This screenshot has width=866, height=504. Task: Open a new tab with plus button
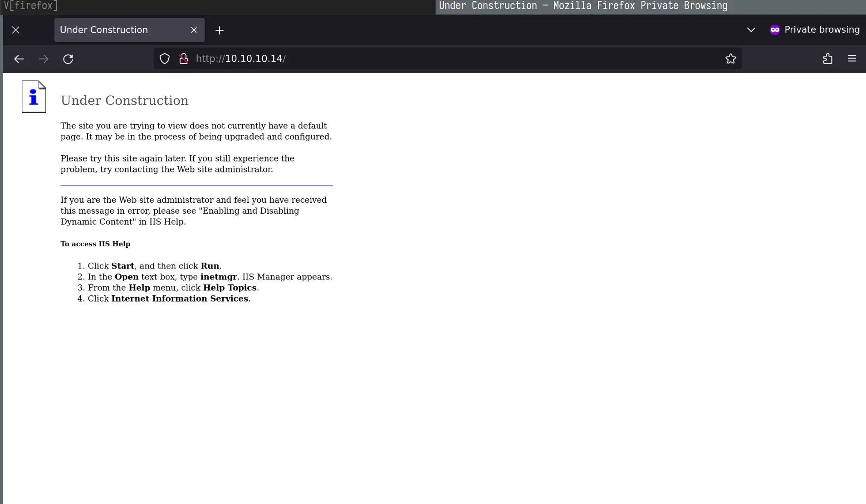pyautogui.click(x=220, y=30)
